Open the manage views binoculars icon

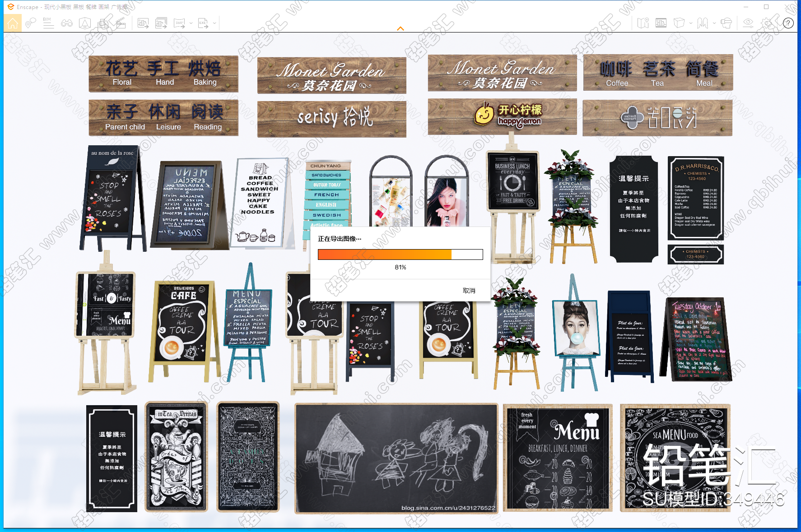click(67, 23)
